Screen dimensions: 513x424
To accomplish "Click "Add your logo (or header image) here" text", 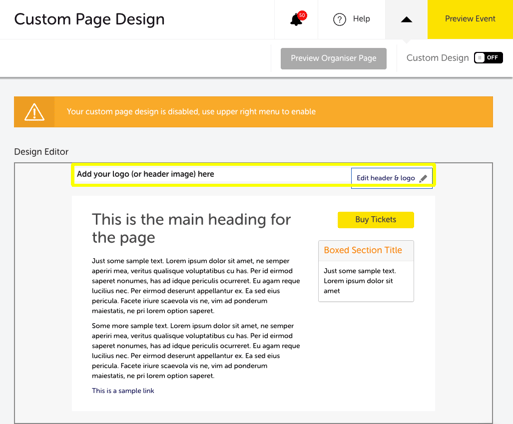I will [145, 174].
